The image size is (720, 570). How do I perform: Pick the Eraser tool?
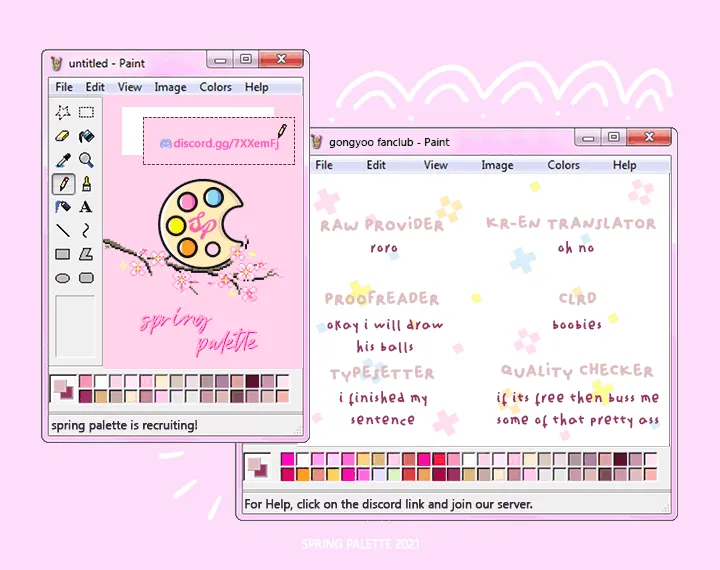point(63,136)
